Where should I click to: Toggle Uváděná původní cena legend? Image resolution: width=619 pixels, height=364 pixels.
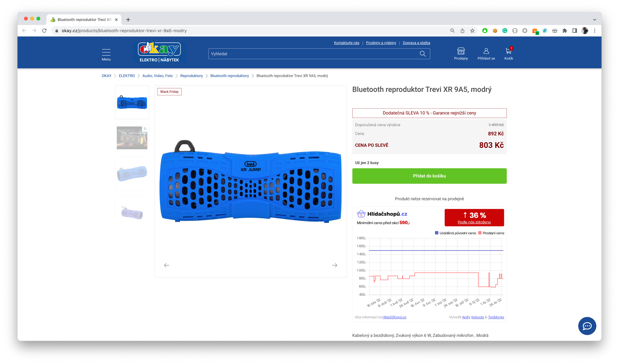[x=455, y=233]
